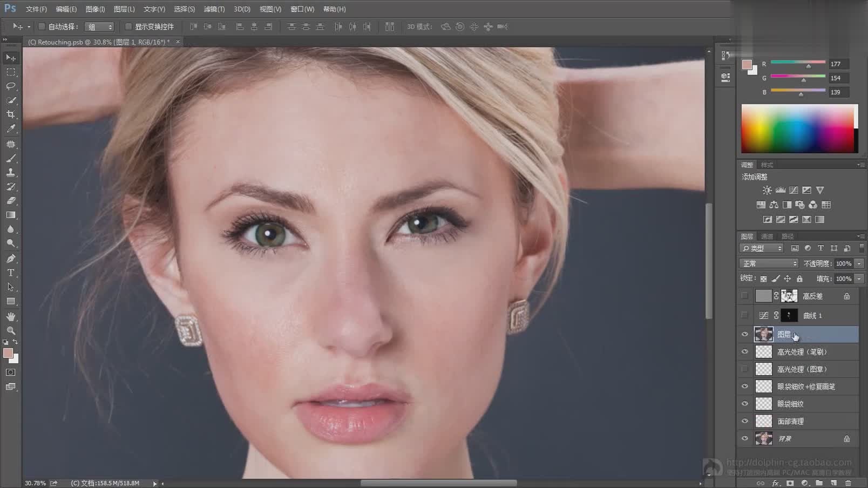Add a Curves adjustment
This screenshot has height=488, width=868.
[x=794, y=190]
